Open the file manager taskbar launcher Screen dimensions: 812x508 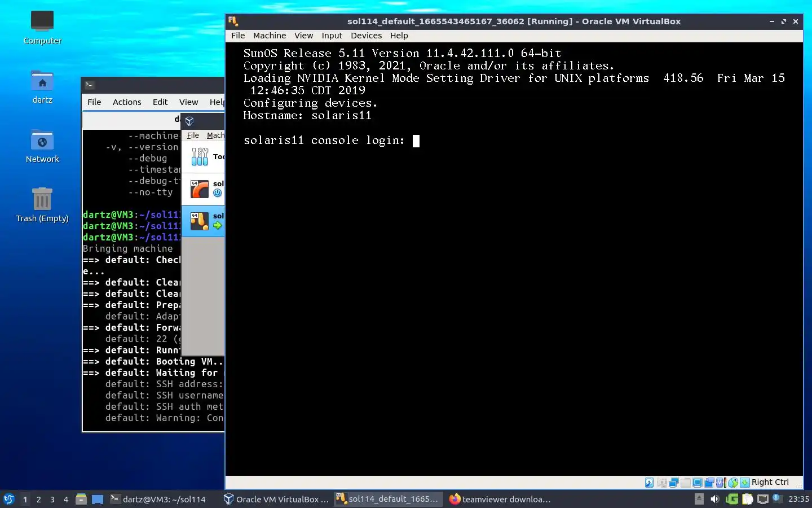pyautogui.click(x=81, y=499)
